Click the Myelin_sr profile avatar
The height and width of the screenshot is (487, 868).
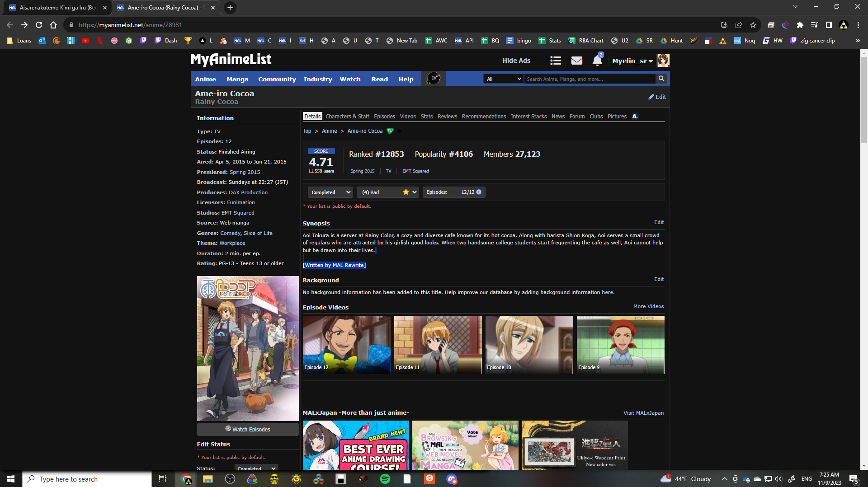tap(663, 61)
